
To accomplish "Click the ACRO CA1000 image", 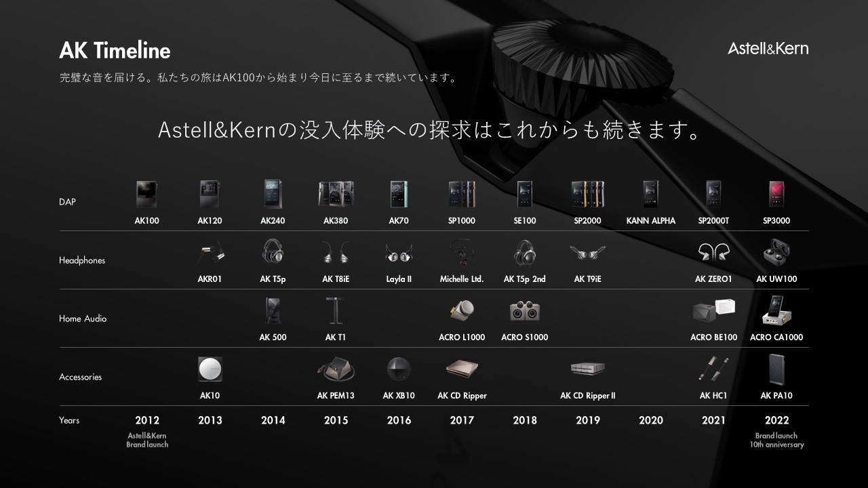I will [776, 310].
